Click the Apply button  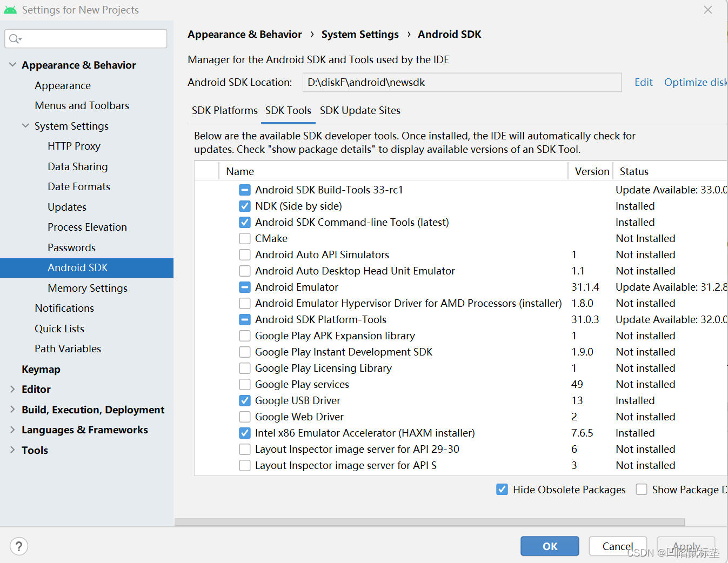pyautogui.click(x=686, y=546)
